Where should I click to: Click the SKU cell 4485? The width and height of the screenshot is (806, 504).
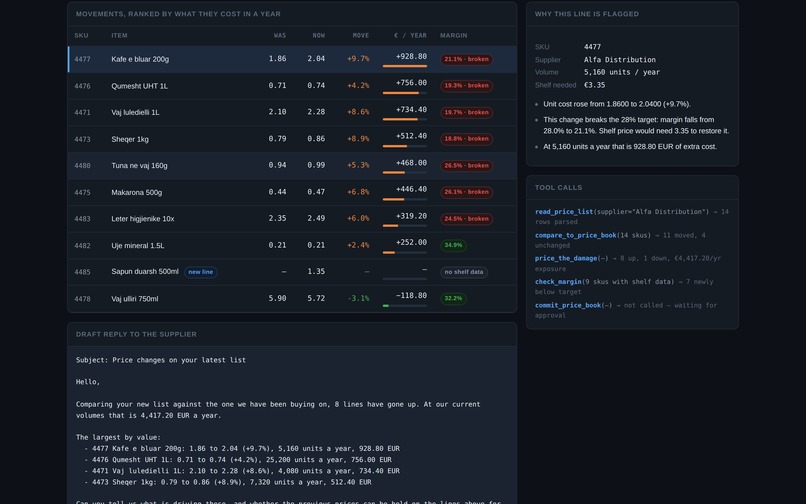82,272
